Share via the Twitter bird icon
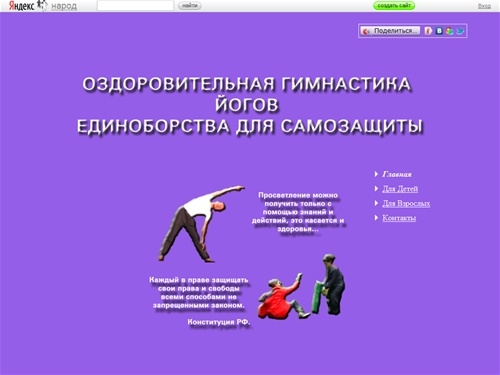Image resolution: width=500 pixels, height=375 pixels. [460, 31]
